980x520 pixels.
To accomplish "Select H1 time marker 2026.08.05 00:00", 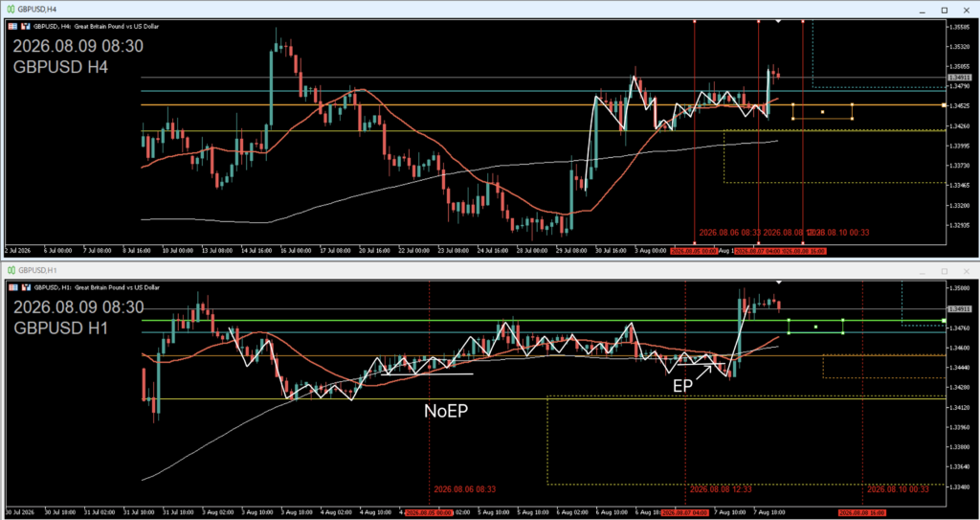I will tap(428, 512).
